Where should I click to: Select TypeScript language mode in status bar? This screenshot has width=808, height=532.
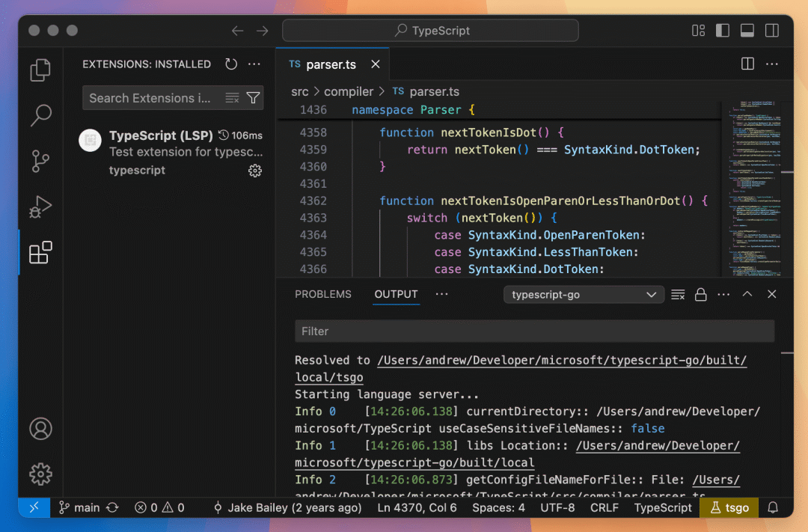[x=663, y=508]
